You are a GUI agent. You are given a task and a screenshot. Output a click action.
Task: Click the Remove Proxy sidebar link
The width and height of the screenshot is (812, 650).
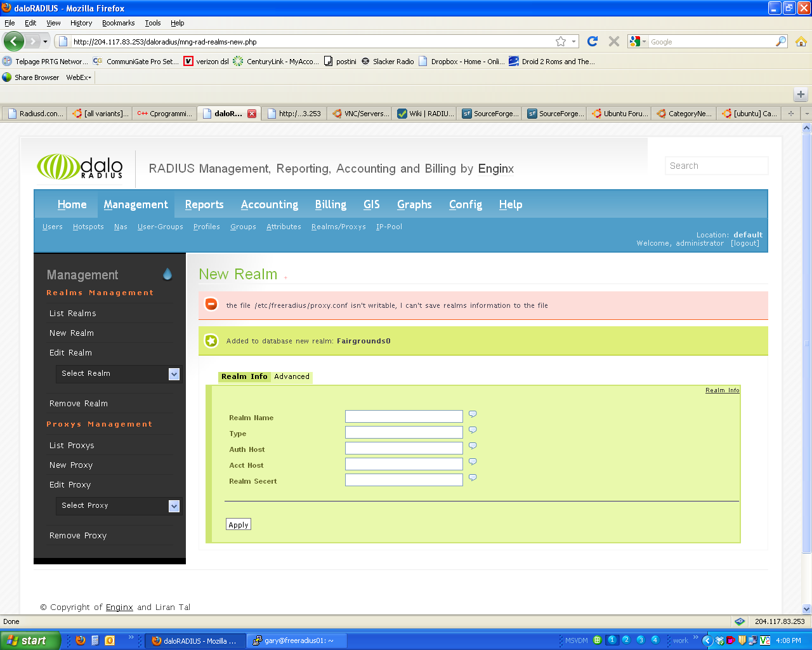point(78,536)
